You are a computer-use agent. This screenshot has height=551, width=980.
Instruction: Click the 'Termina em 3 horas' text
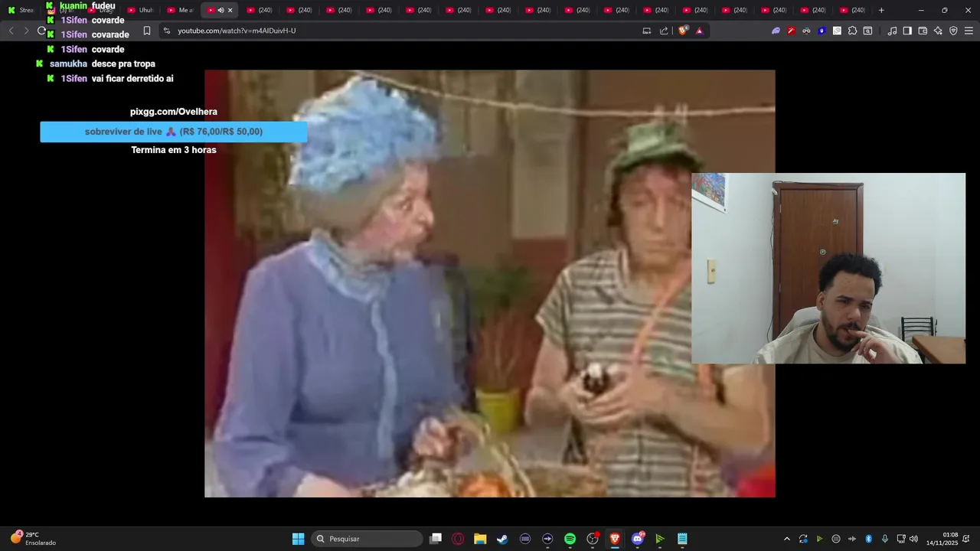tap(174, 150)
